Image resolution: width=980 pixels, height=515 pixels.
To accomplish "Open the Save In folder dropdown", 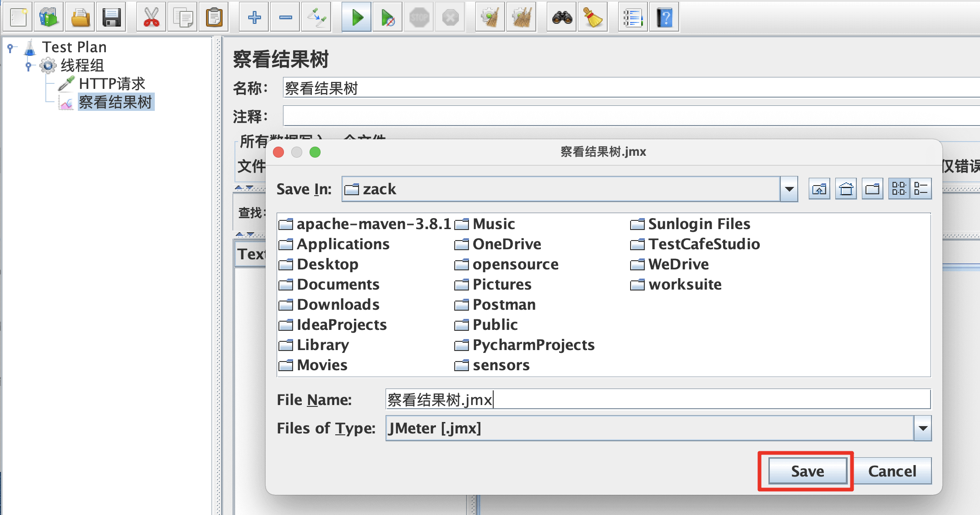I will click(789, 189).
